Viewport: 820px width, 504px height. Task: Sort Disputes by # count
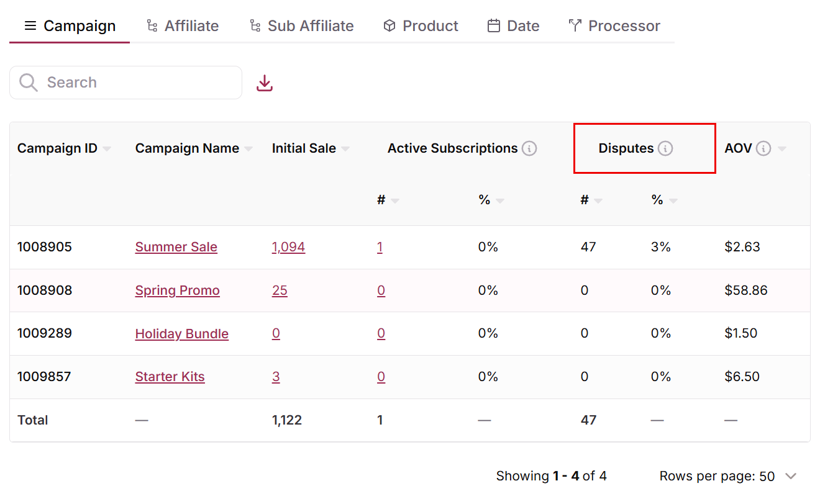point(598,200)
